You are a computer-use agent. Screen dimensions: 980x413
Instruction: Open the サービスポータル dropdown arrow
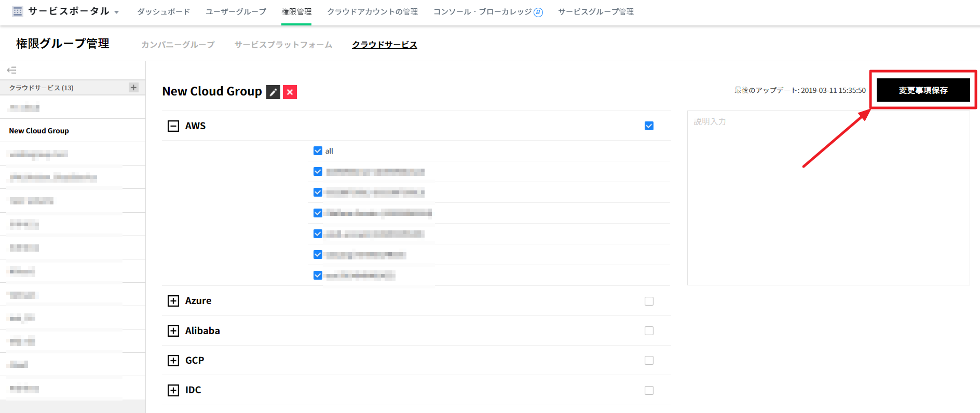pos(116,12)
